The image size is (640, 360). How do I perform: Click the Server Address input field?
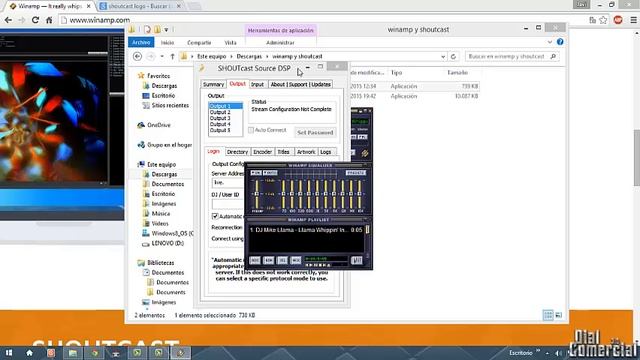tap(228, 182)
